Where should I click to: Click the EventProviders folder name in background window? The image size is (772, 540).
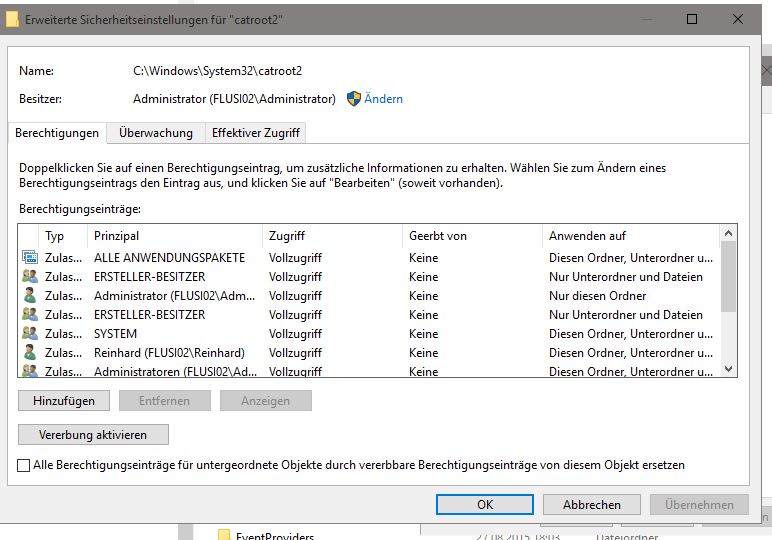pyautogui.click(x=275, y=536)
